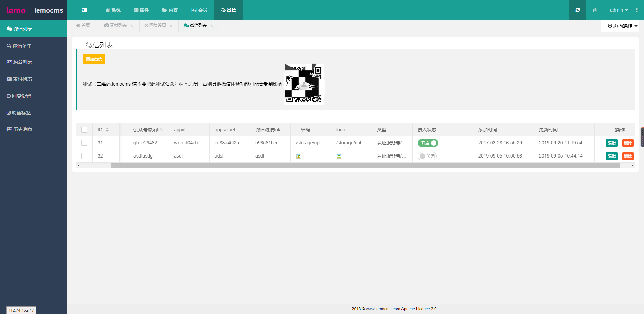
Task: Expand the 页面操作 dropdown
Action: (621, 26)
